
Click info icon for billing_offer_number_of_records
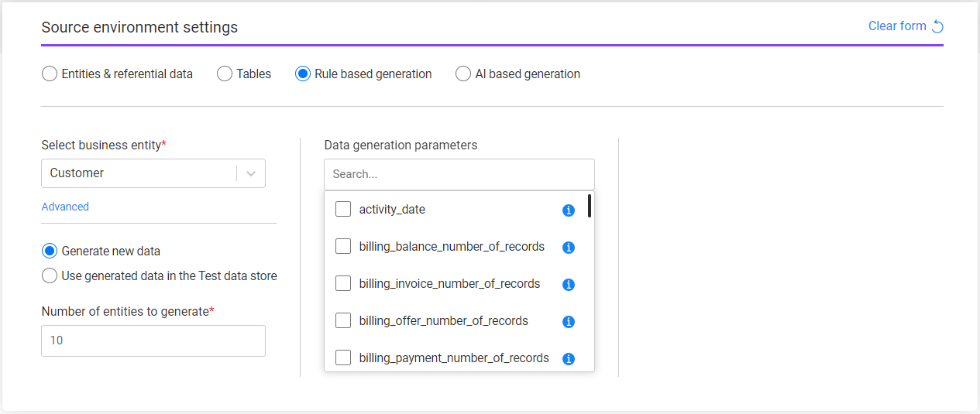click(568, 322)
